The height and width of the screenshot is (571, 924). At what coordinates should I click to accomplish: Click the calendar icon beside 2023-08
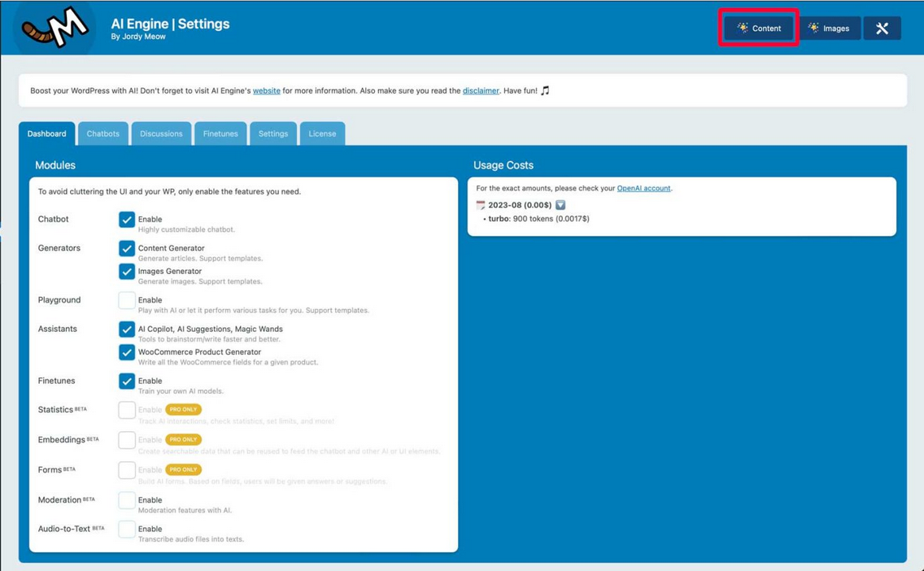click(x=481, y=205)
